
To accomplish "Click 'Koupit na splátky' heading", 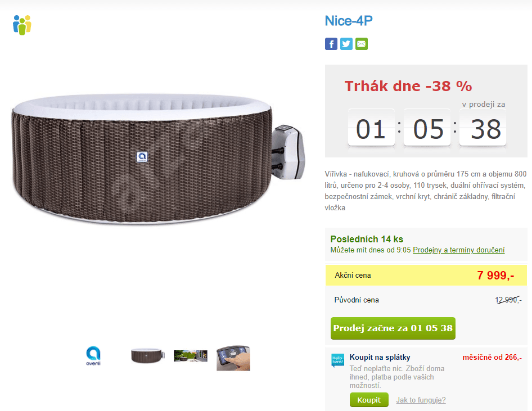I will coord(380,357).
